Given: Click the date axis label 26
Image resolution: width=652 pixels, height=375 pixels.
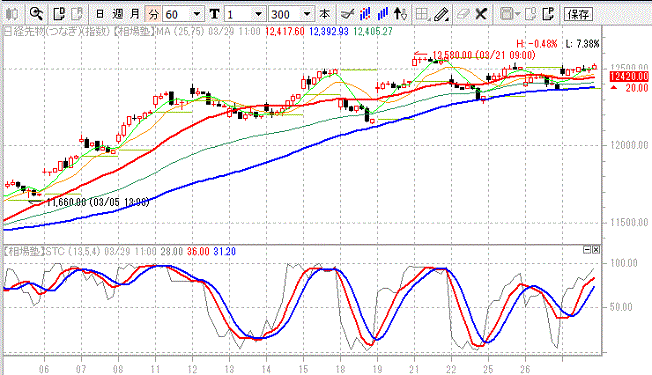Looking at the screenshot, I should (x=525, y=369).
